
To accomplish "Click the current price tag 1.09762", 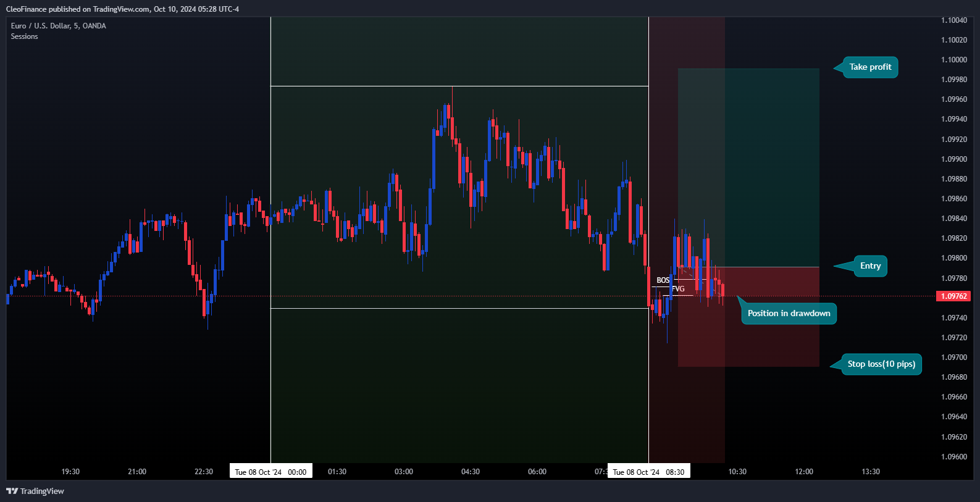I will pyautogui.click(x=954, y=296).
